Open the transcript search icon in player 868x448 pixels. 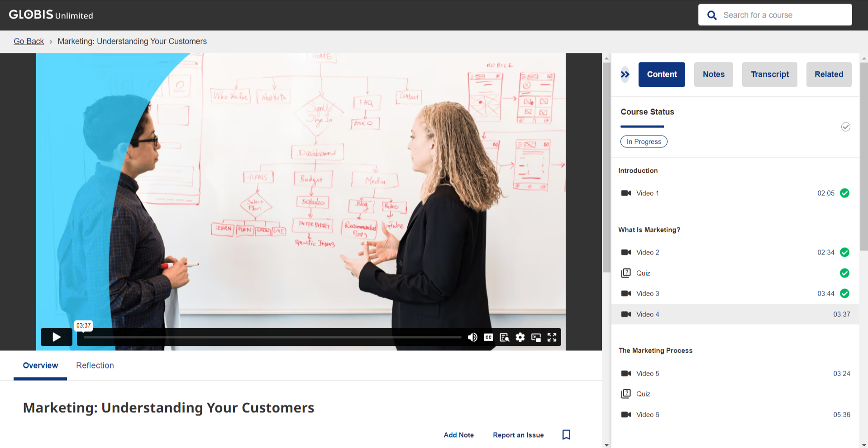(504, 337)
